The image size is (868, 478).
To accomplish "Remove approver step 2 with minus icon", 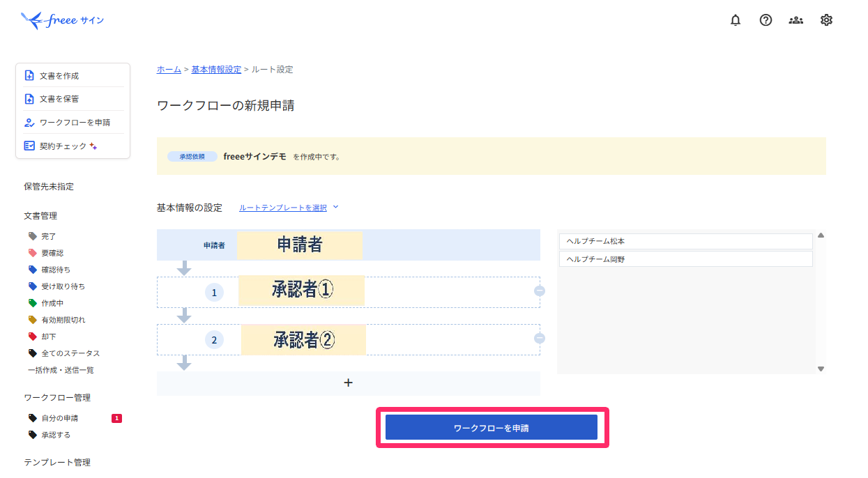I will tap(540, 339).
